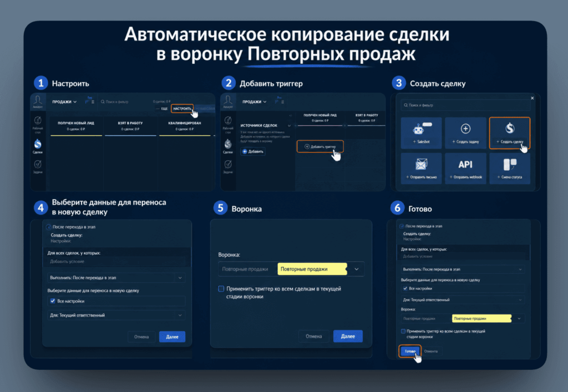Click the list view icon in the Добавить триггер panel

tap(282, 102)
